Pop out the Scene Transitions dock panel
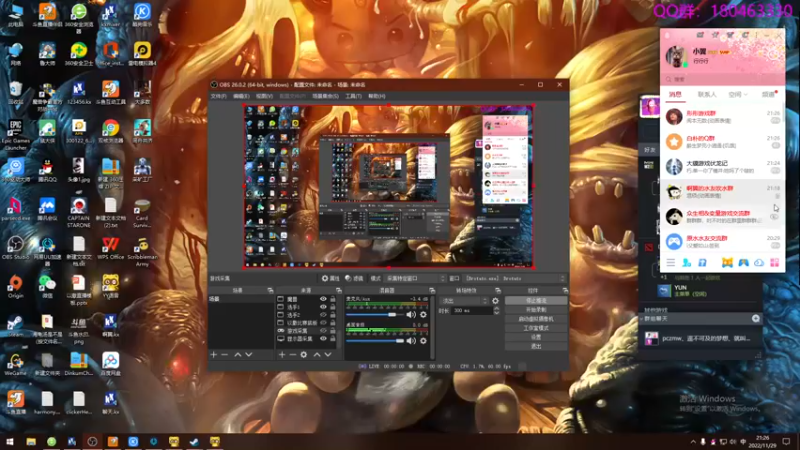Screen dimensions: 800x450 pos(498,290)
